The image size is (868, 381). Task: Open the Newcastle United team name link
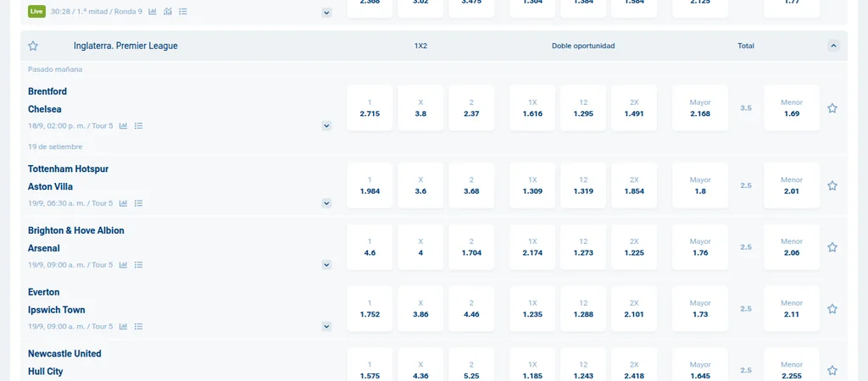pyautogui.click(x=64, y=353)
